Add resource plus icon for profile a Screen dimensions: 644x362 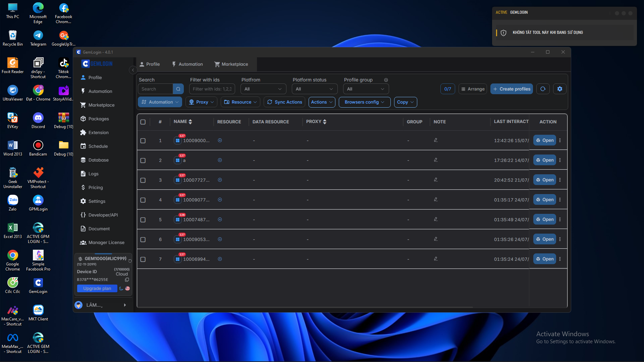click(x=220, y=160)
